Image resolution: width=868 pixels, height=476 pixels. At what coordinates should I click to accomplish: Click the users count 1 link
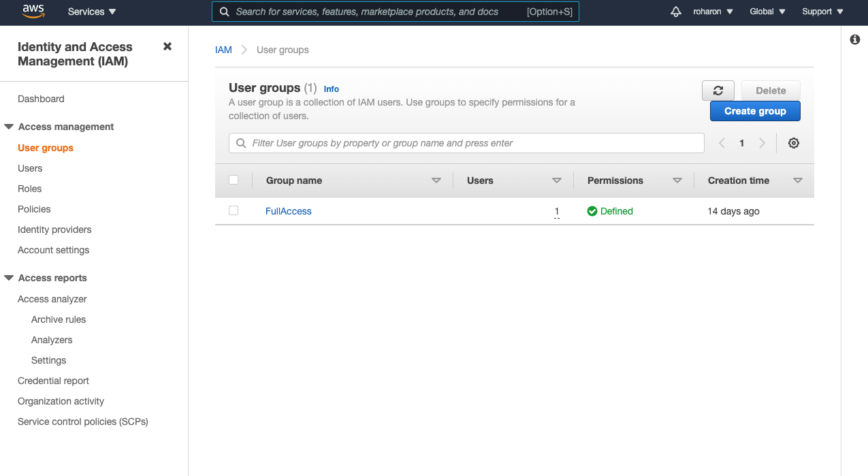pos(557,211)
